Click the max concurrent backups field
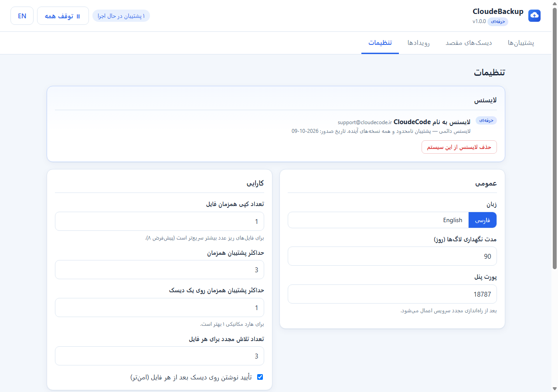Image resolution: width=558 pixels, height=392 pixels. [x=160, y=270]
